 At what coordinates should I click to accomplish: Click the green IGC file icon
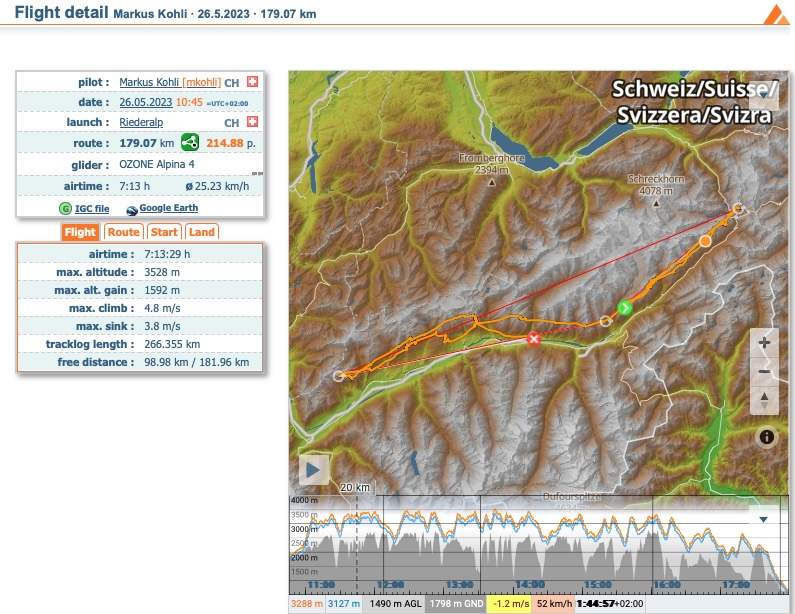pos(66,209)
